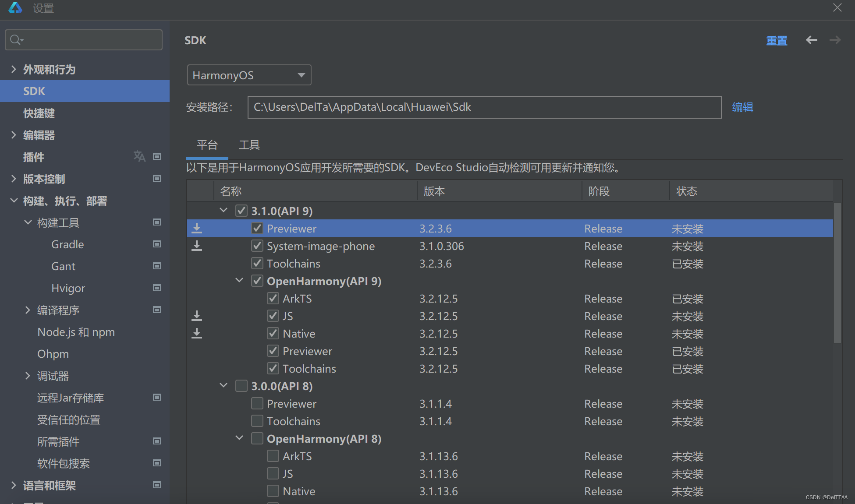The image size is (855, 504).
Task: Click the 重置 reset link
Action: pos(777,41)
